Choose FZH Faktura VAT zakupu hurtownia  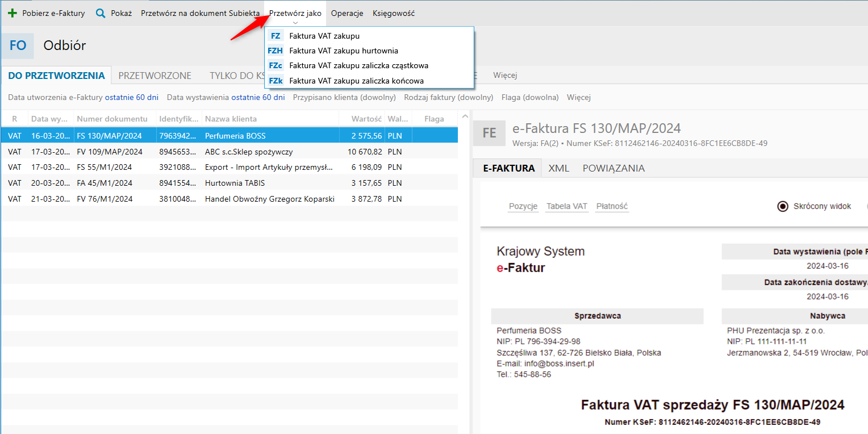(x=369, y=51)
